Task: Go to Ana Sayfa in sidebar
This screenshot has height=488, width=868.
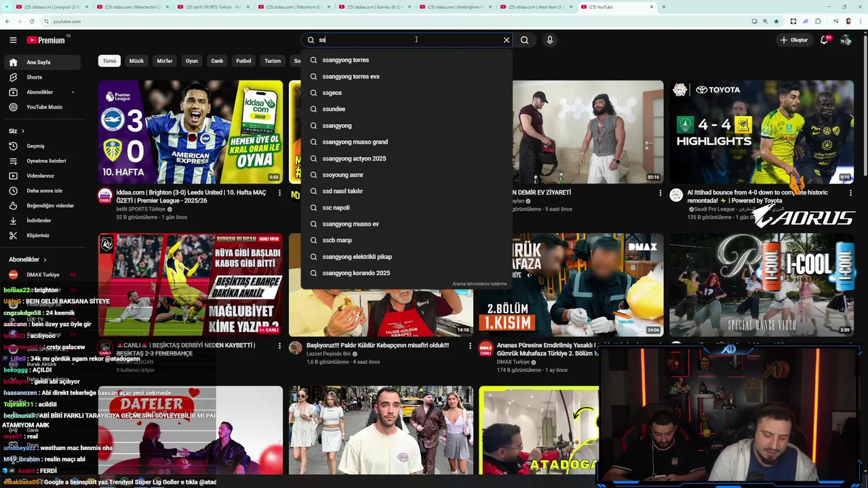Action: (42, 62)
